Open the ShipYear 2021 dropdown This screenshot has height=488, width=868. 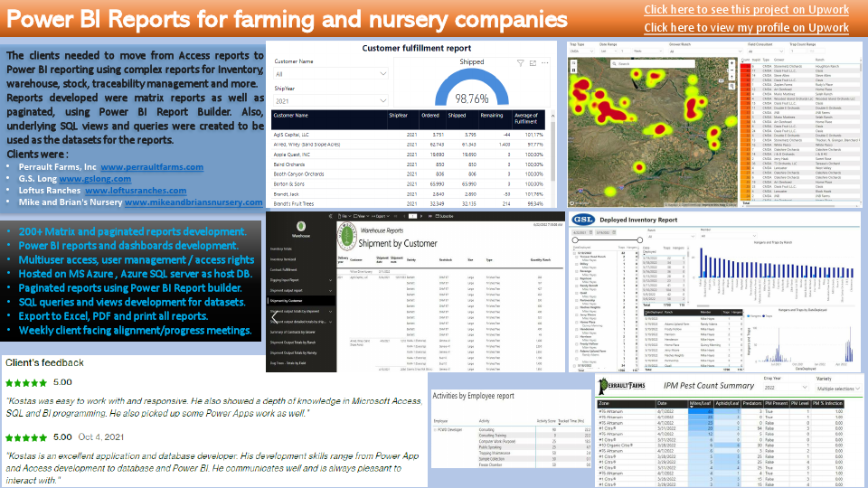[x=330, y=100]
